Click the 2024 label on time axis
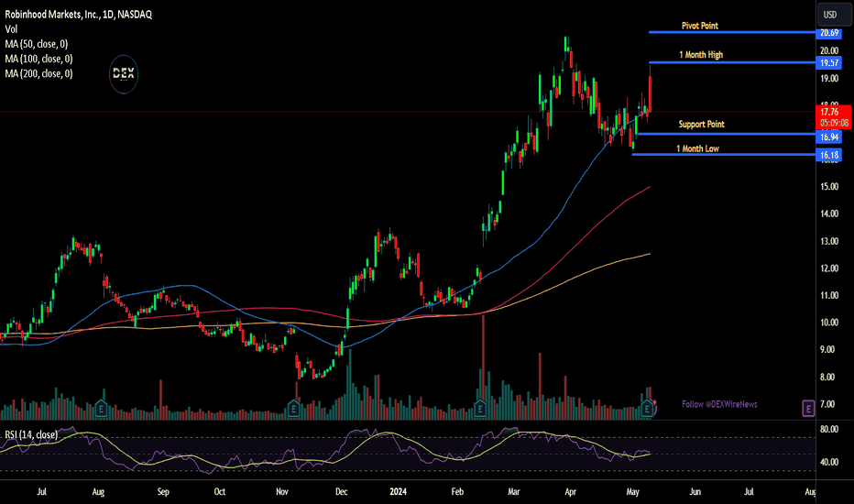The width and height of the screenshot is (854, 504). coord(398,492)
